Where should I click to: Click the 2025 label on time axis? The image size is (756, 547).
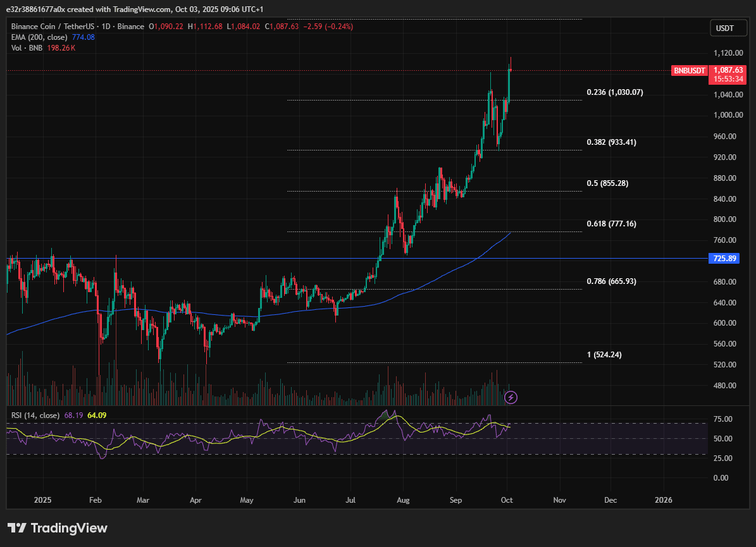point(42,500)
